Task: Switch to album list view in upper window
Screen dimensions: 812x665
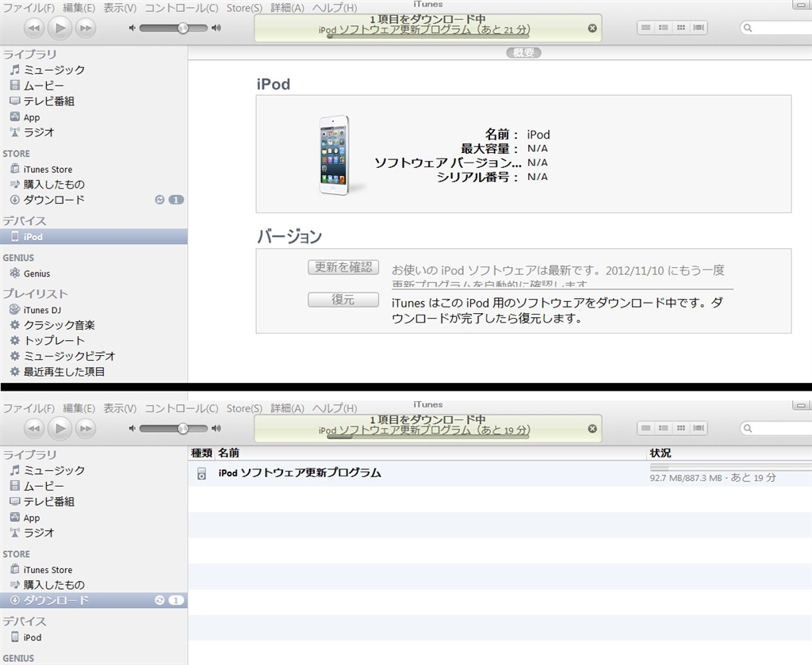Action: 664,28
